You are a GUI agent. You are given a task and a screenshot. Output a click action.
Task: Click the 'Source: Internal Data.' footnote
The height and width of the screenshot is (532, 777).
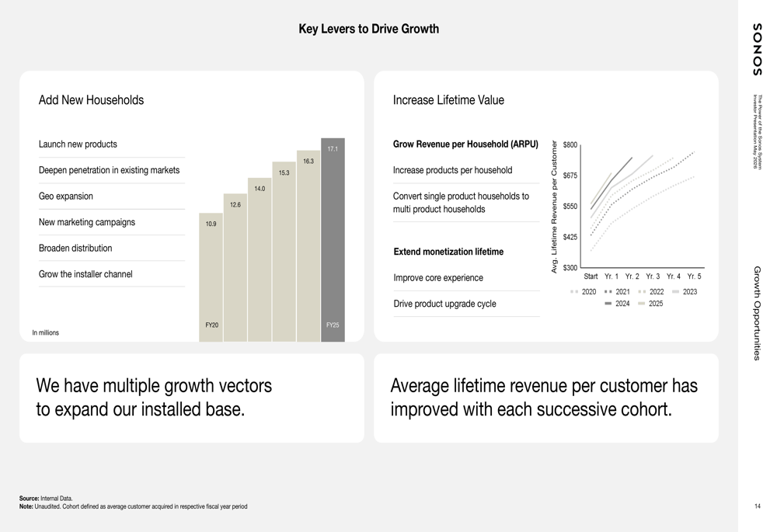[x=46, y=499]
